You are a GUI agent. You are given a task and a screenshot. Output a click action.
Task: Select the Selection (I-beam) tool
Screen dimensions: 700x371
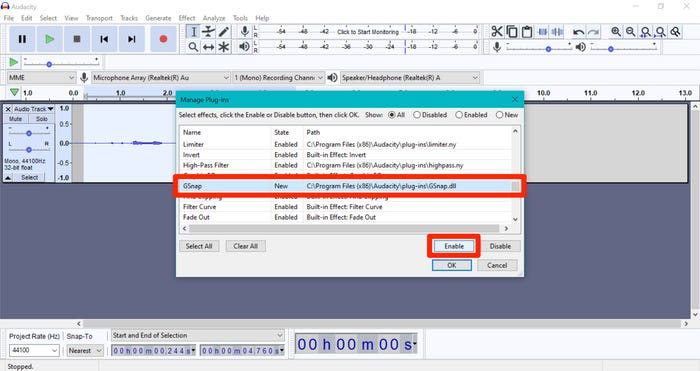(193, 32)
